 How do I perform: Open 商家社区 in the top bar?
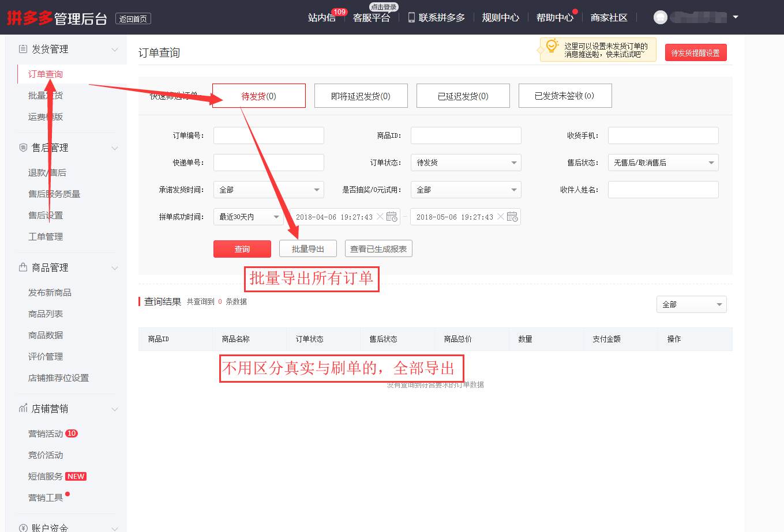click(x=609, y=18)
